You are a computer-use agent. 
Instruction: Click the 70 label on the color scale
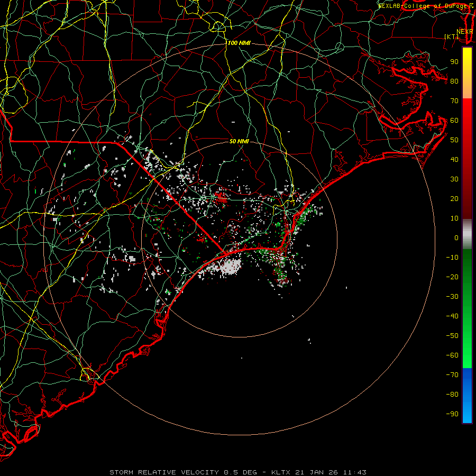[x=454, y=101]
